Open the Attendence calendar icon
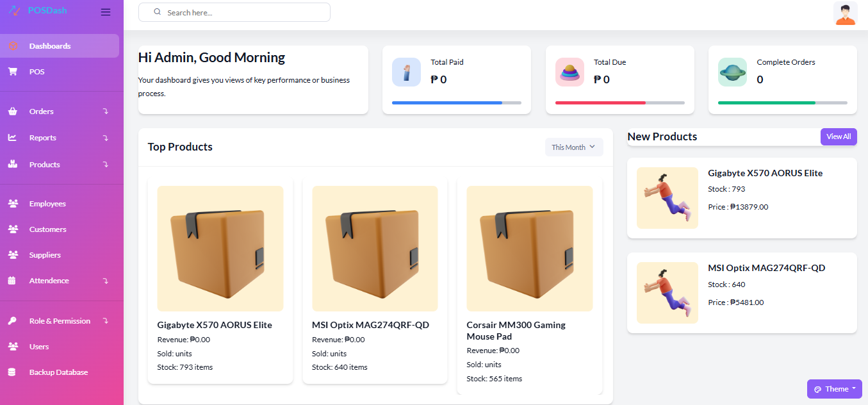Image resolution: width=868 pixels, height=405 pixels. (x=13, y=280)
